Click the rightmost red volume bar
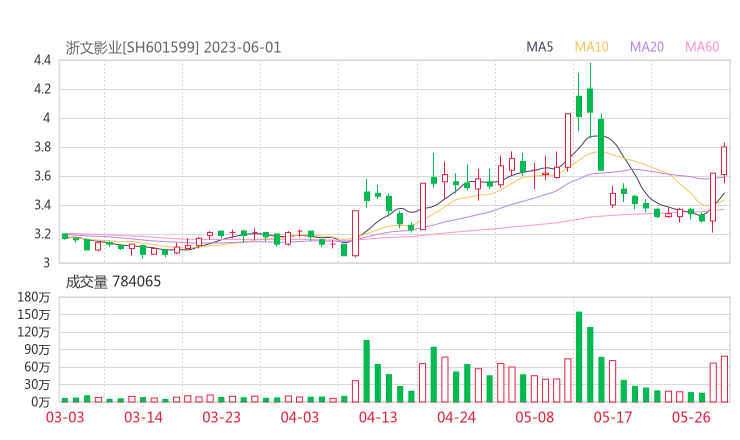 [724, 379]
